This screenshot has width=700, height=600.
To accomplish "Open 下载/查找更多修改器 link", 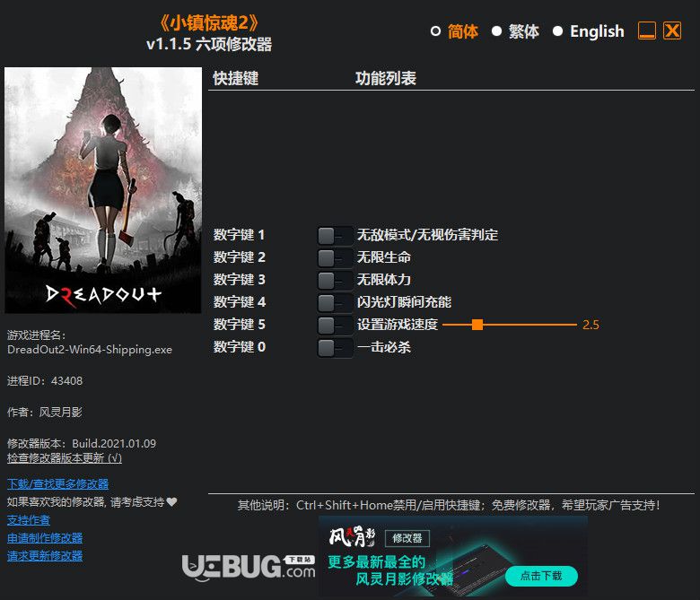I will point(58,484).
